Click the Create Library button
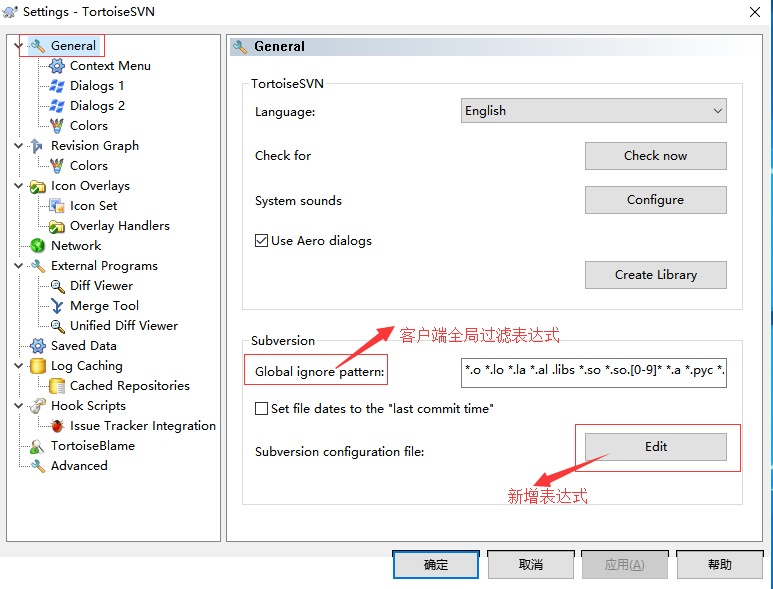773x589 pixels. click(x=655, y=275)
